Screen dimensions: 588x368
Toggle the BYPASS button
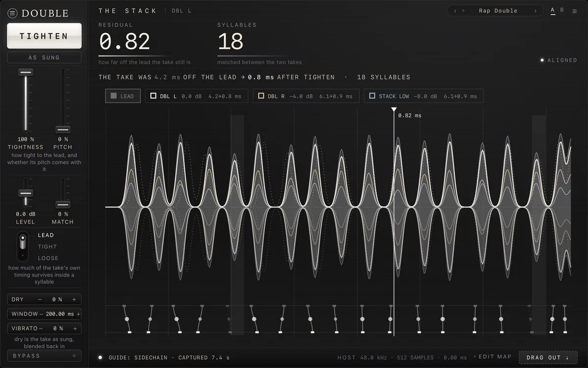coord(44,356)
